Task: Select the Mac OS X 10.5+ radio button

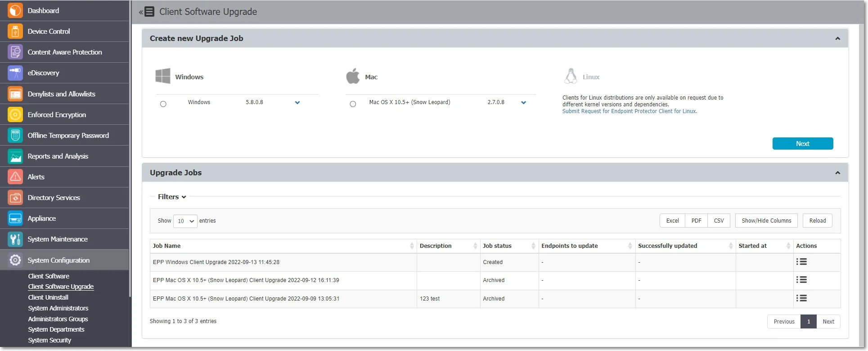Action: click(353, 104)
